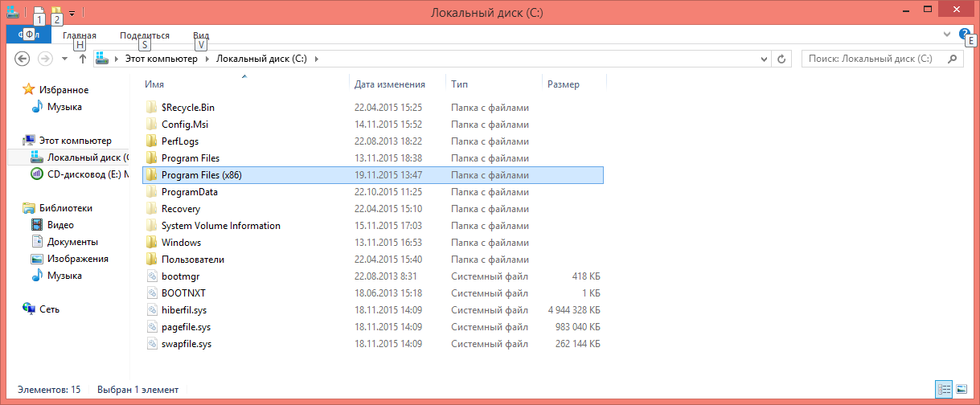This screenshot has width=980, height=405.
Task: Click the Windows folder icon
Action: [150, 243]
